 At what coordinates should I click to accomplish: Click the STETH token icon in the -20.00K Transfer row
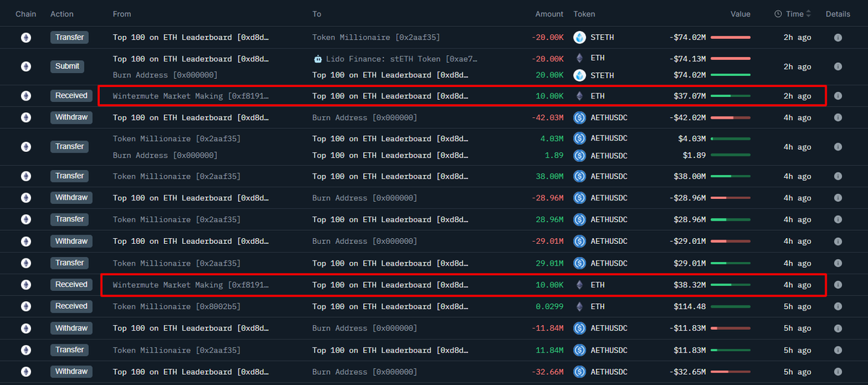tap(579, 37)
